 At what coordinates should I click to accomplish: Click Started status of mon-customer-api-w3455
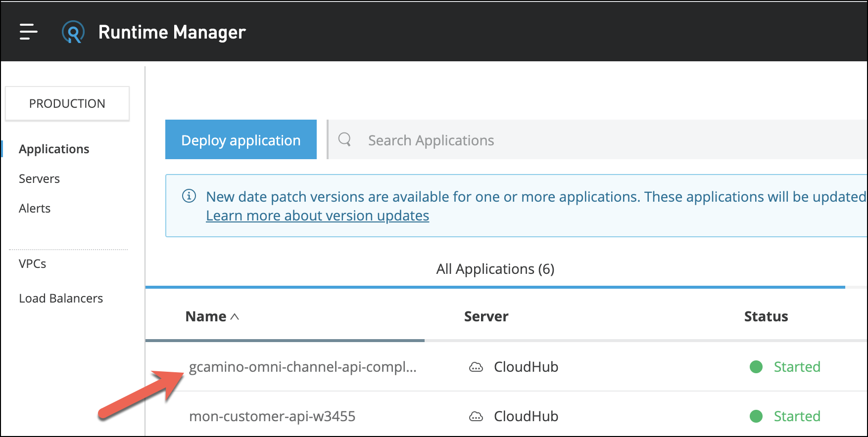[797, 416]
